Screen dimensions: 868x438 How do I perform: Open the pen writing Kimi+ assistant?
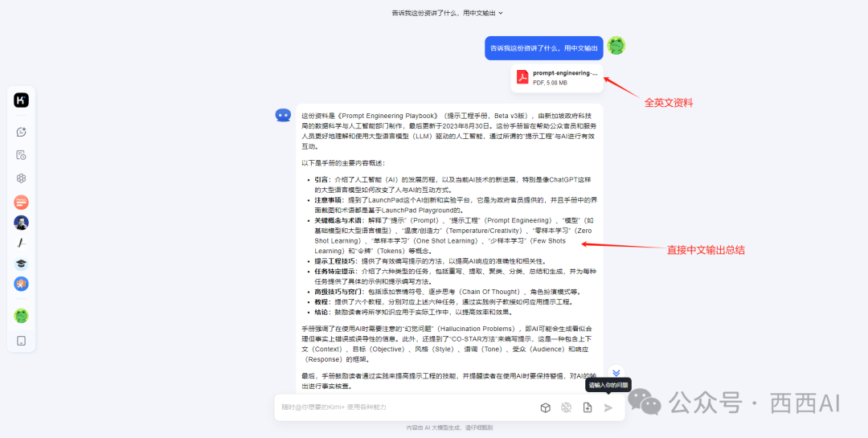[x=21, y=243]
